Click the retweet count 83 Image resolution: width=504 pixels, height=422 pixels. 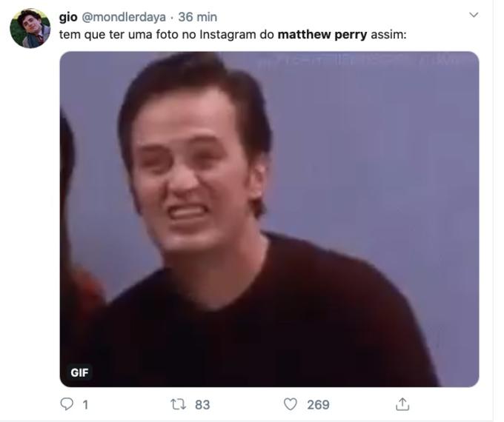(x=202, y=405)
